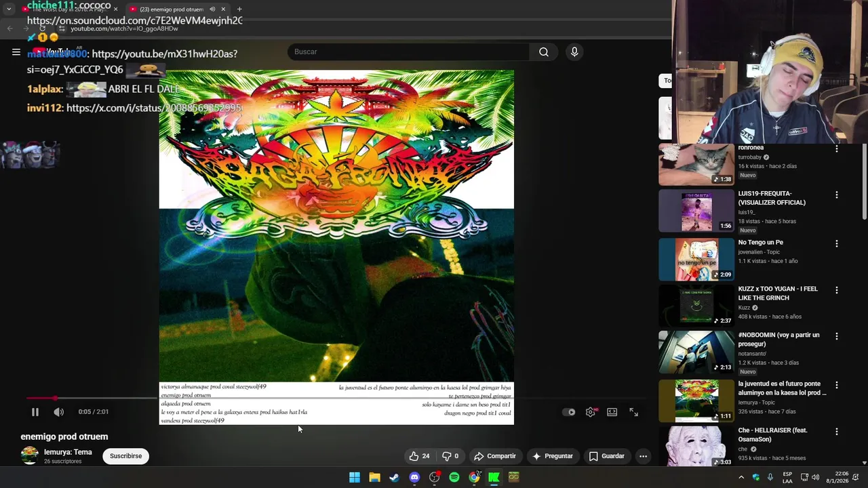Viewport: 868px width, 488px height.
Task: Pause the YouTube video
Action: point(35,412)
